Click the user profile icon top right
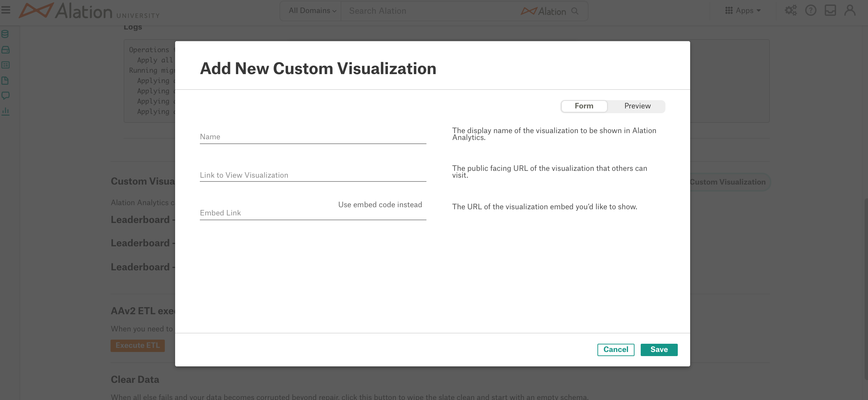The image size is (868, 400). (850, 10)
